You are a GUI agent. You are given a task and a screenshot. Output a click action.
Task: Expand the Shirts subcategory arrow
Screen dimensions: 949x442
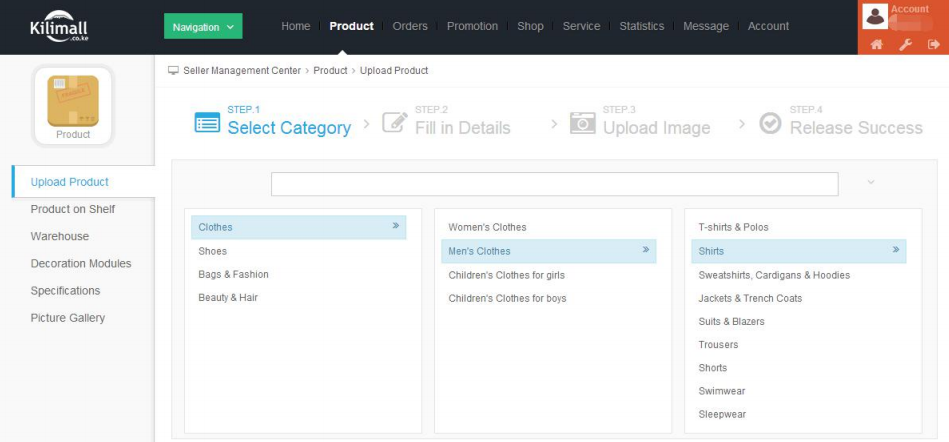[895, 251]
